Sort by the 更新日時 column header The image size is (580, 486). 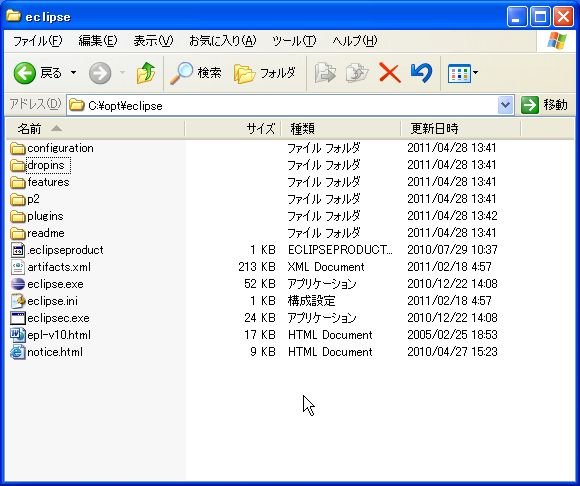461,129
